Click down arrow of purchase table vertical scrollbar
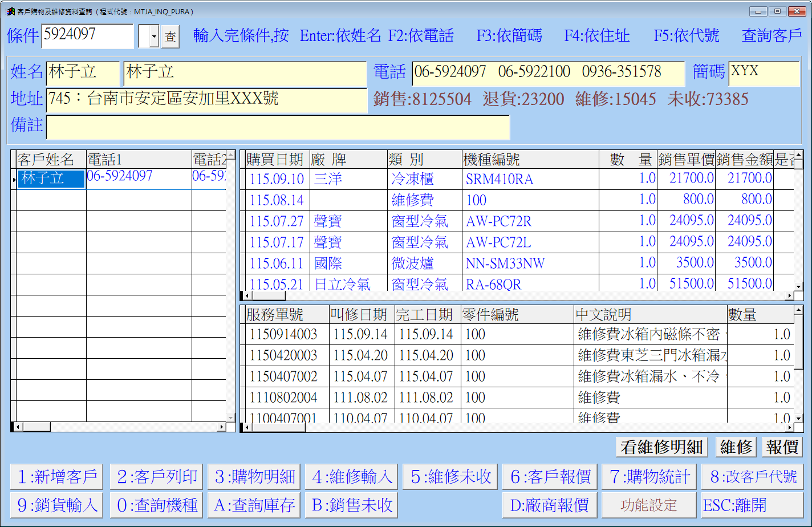The width and height of the screenshot is (812, 527). pyautogui.click(x=798, y=286)
